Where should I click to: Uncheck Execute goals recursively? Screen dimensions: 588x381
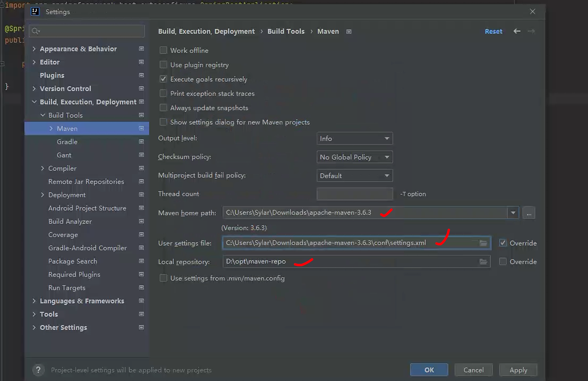pos(163,79)
